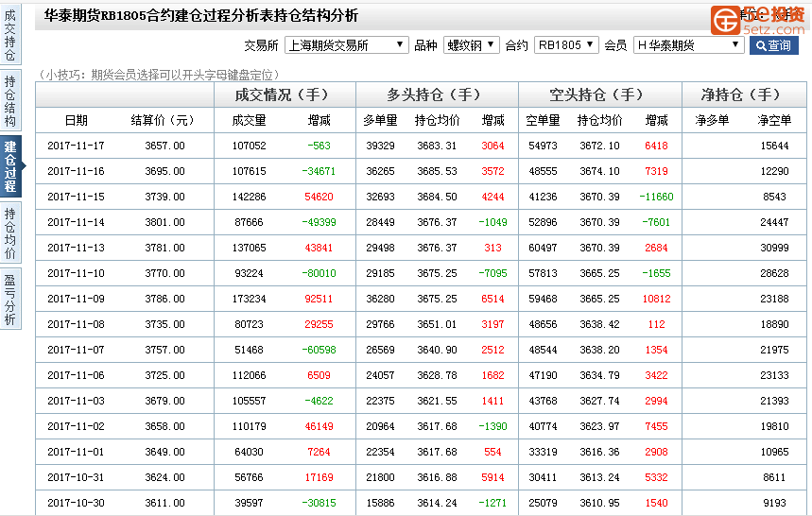Click the 空单量 column header
The height and width of the screenshot is (516, 812).
tap(543, 121)
